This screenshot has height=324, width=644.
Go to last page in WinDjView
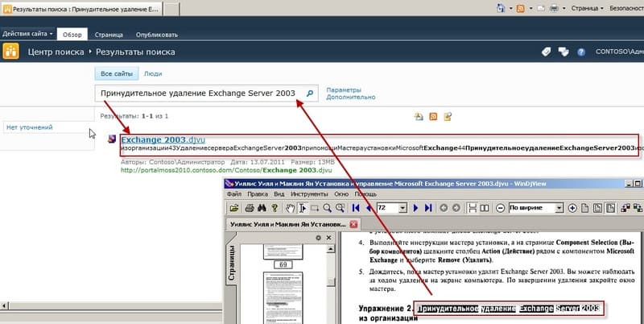coord(428,208)
